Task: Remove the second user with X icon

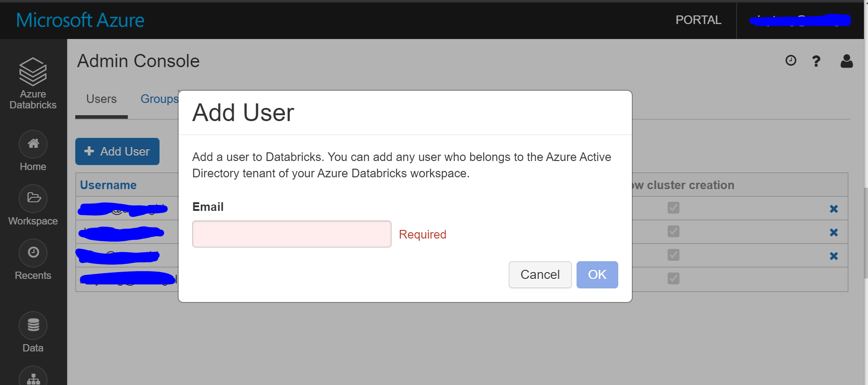Action: [x=834, y=232]
